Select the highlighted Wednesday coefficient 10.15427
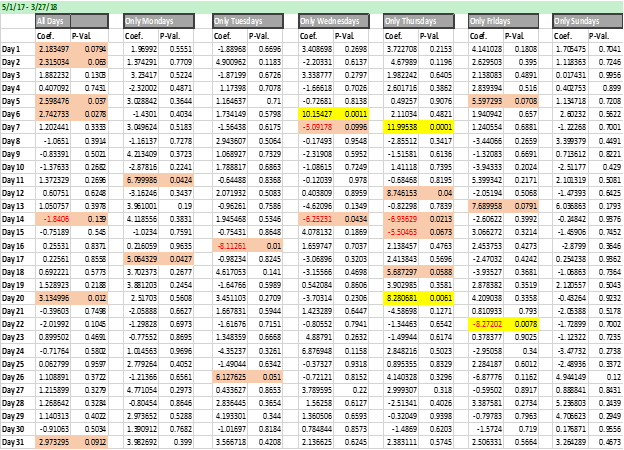This screenshot has width=624, height=450. click(x=316, y=114)
